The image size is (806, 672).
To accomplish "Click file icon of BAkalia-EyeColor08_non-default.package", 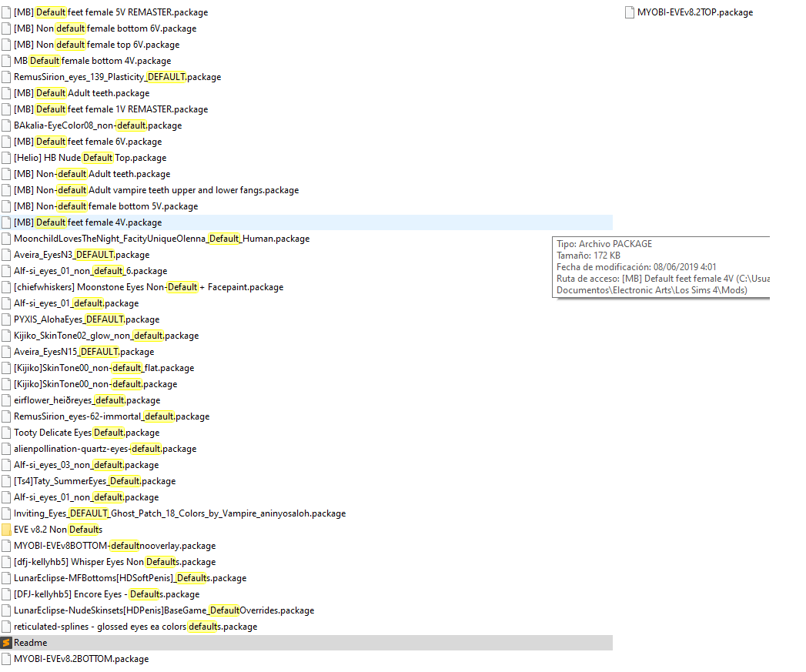I will pyautogui.click(x=6, y=125).
